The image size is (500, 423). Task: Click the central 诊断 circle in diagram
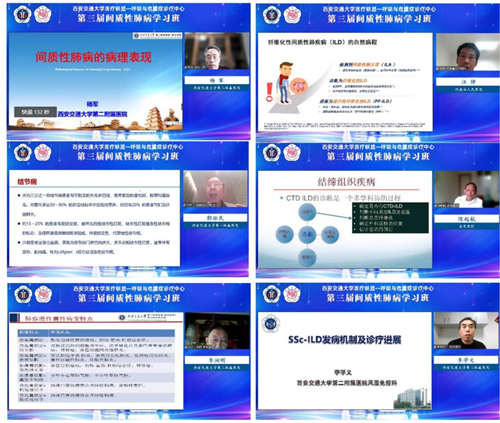(307, 234)
